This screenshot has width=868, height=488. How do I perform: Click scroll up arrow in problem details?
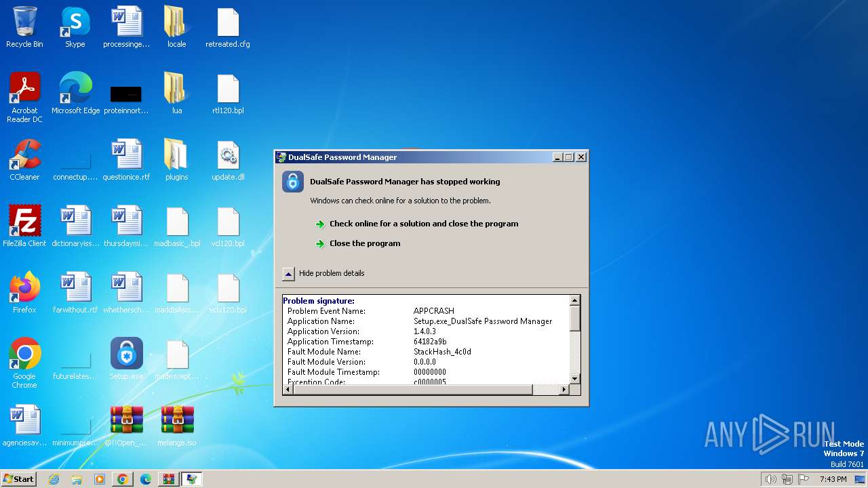(x=574, y=300)
